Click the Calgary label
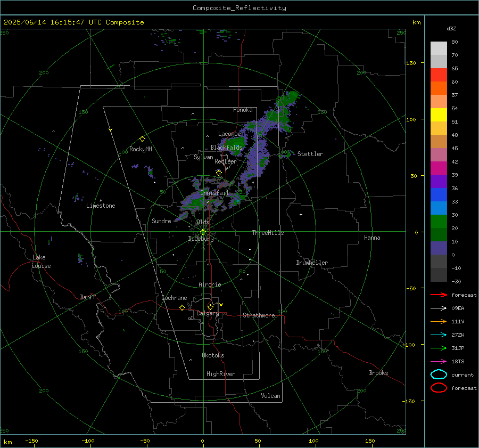This screenshot has height=448, width=479. point(208,313)
